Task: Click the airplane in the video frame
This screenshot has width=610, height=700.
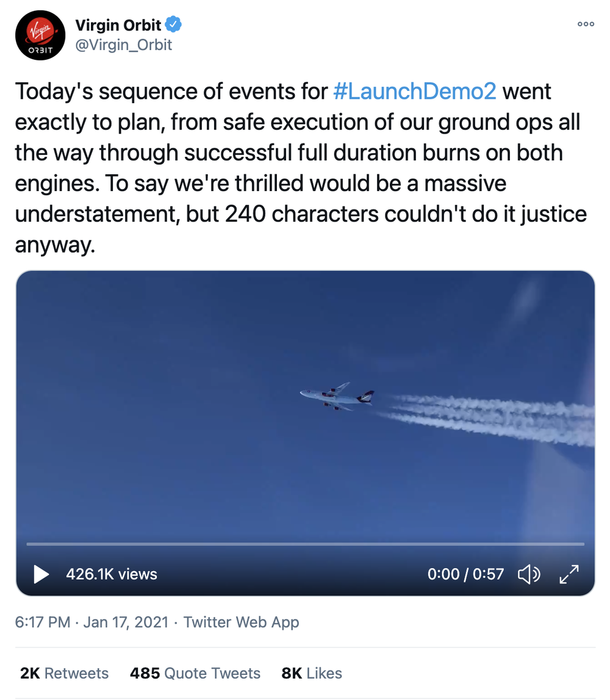Action: click(x=337, y=396)
